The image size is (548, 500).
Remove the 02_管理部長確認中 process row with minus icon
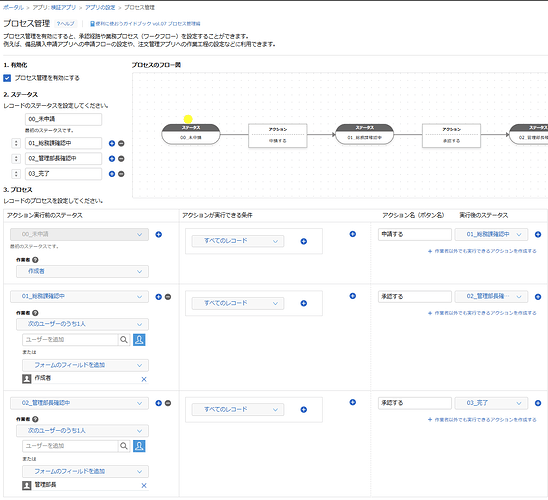tap(168, 403)
